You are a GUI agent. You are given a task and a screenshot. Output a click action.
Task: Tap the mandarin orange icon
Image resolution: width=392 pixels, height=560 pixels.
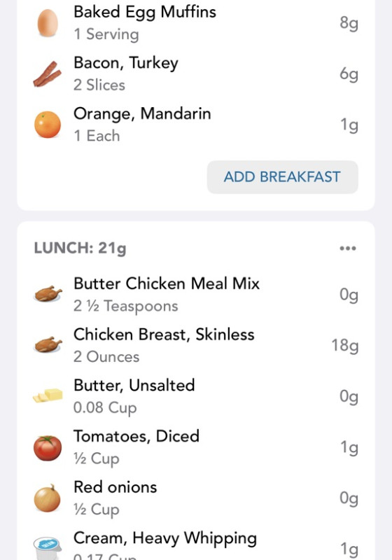[48, 125]
